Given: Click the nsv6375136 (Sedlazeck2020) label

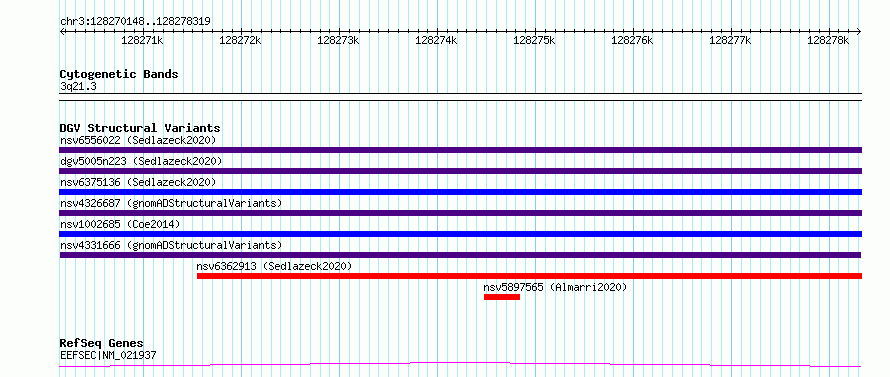Looking at the screenshot, I should pos(138,182).
